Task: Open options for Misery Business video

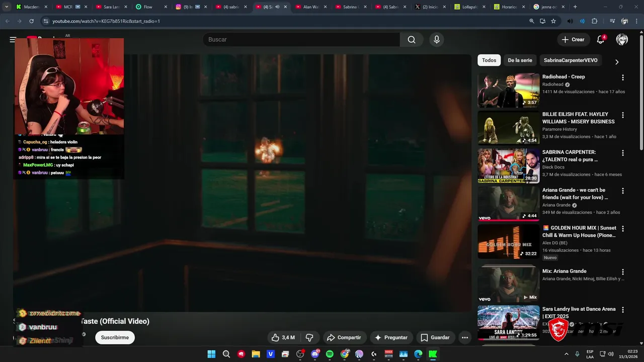Action: (x=623, y=115)
